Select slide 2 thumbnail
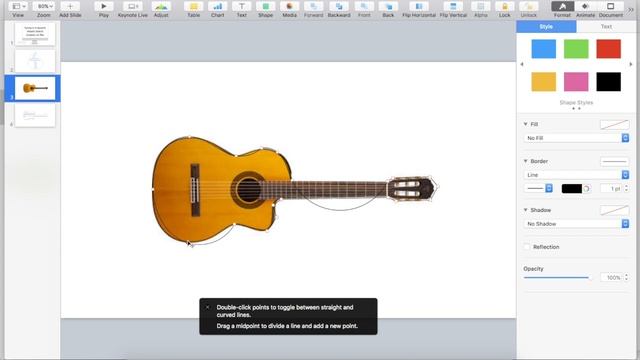Viewport: 640px width, 360px height. point(35,61)
